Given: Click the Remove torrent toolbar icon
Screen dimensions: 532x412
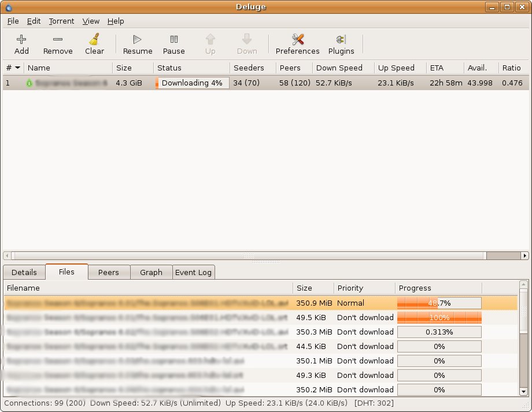Looking at the screenshot, I should click(x=58, y=39).
